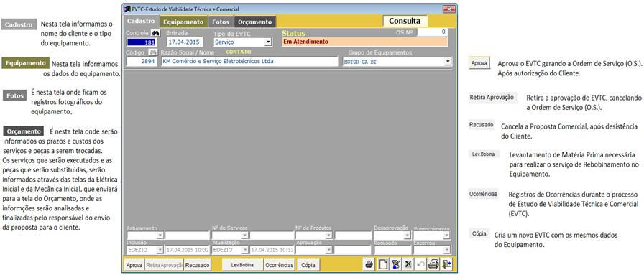Open the NF de Produtos dropdown
Viewport: 644px width, 275px height.
click(x=328, y=236)
